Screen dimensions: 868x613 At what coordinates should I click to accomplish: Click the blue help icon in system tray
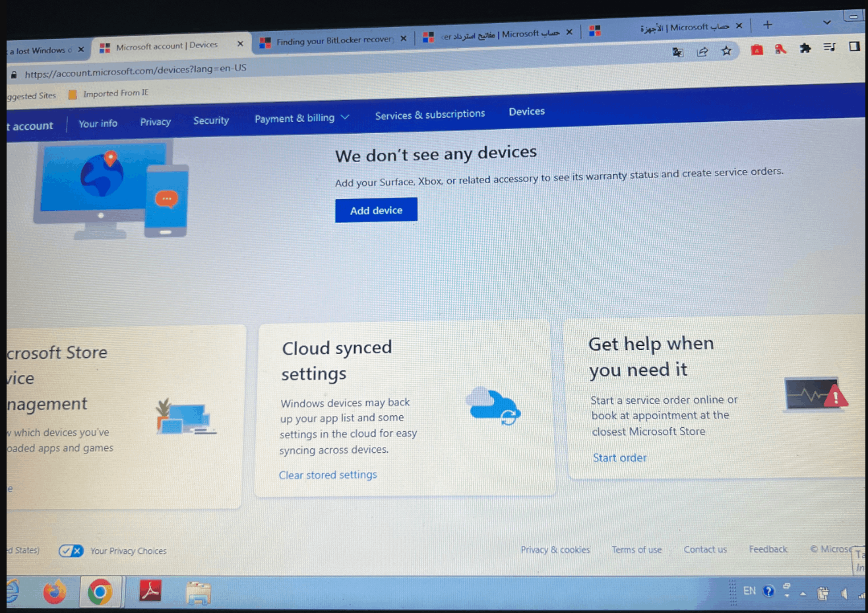pos(768,591)
